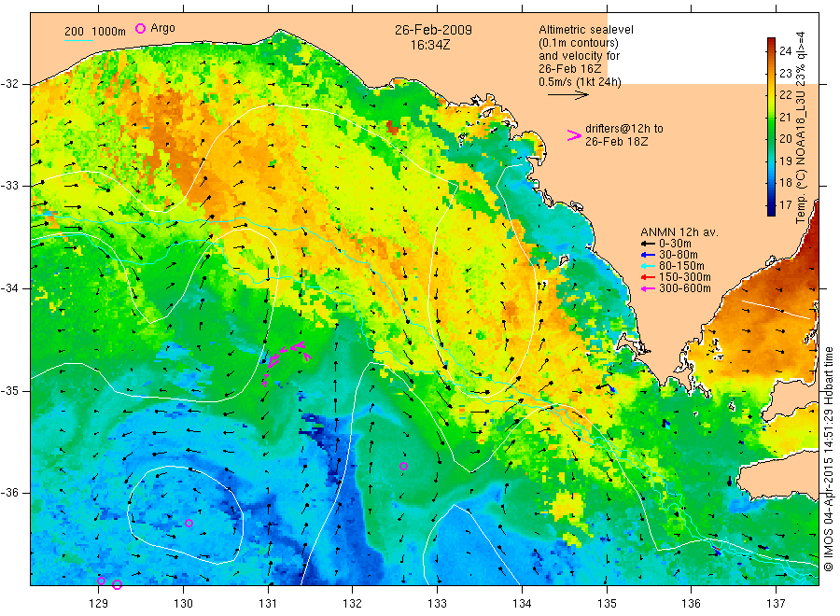
Task: Click the 26-Feb 18Z drifter time text
Action: coord(616,142)
